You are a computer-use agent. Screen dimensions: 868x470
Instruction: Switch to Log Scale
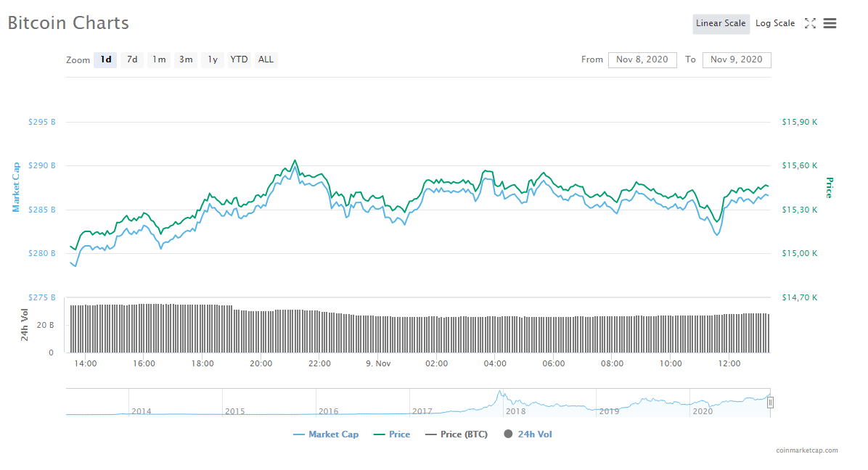pos(774,23)
